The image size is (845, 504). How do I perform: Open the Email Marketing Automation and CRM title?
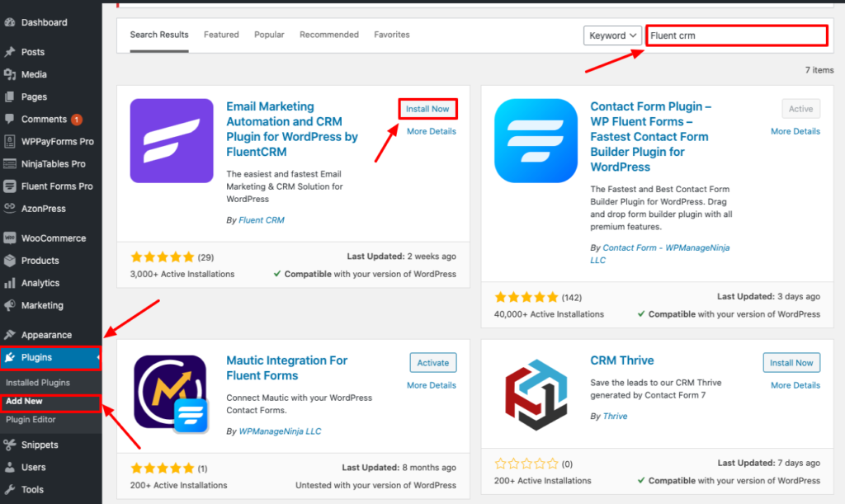[291, 130]
